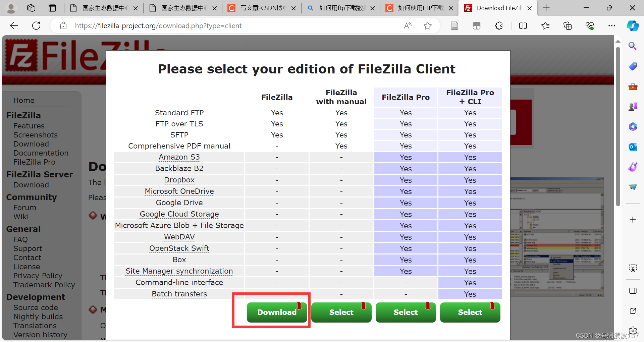The height and width of the screenshot is (342, 644).
Task: Open sidebar screenshot capture icon
Action: pos(633,268)
